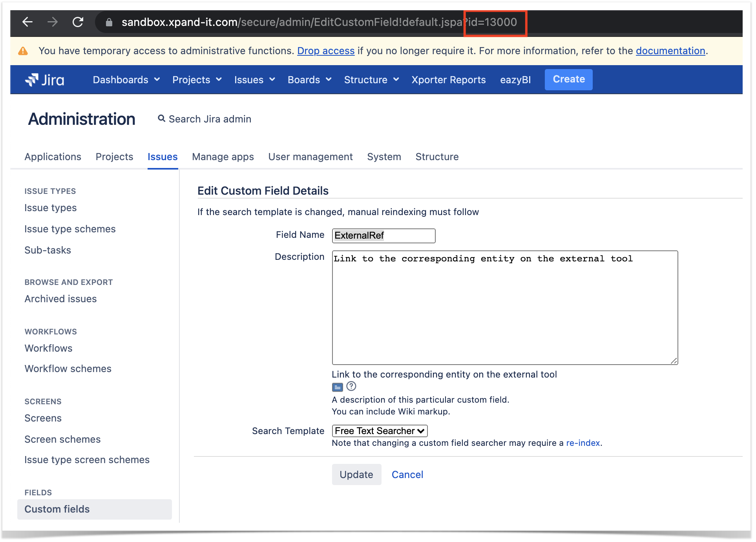Click the Description textarea resize handle
The image size is (756, 542).
tap(674, 361)
